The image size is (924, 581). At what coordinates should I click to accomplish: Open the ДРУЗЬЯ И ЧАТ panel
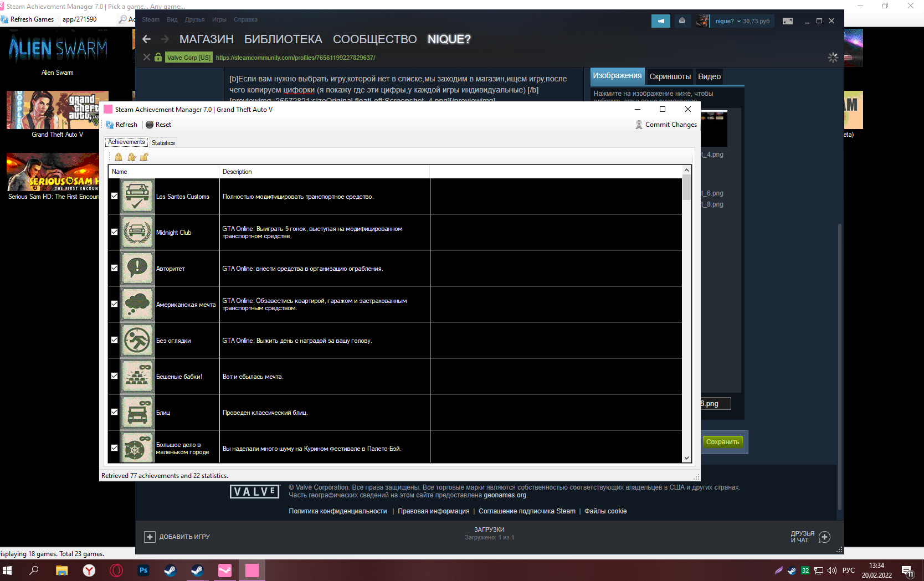coord(810,537)
